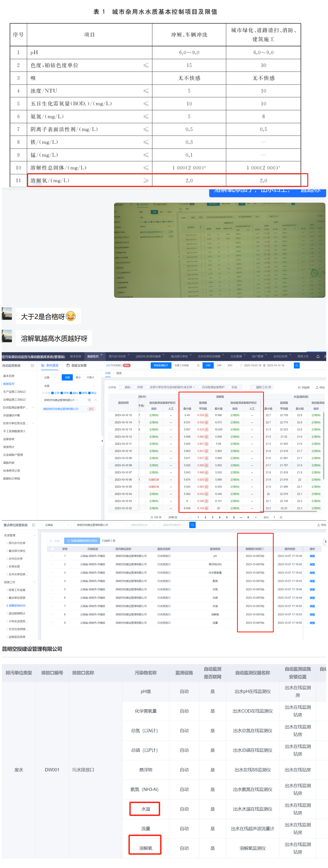
Task: Click the calendar icon in the date range field
Action: point(241,365)
